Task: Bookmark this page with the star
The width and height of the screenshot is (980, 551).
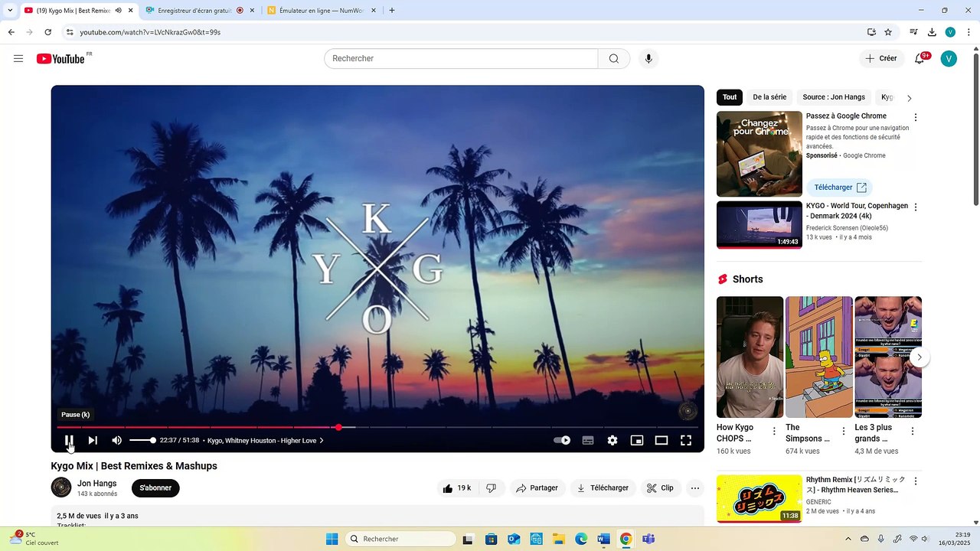Action: 888,32
